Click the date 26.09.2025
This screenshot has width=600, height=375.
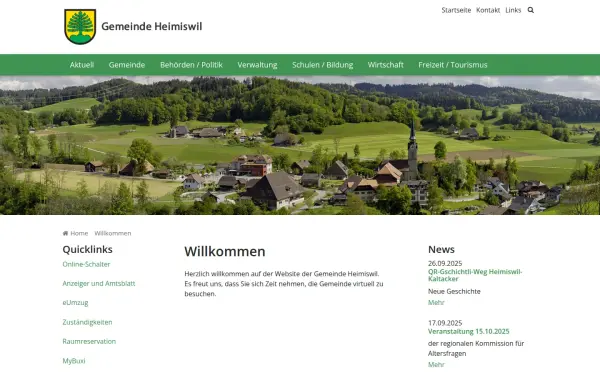[445, 263]
